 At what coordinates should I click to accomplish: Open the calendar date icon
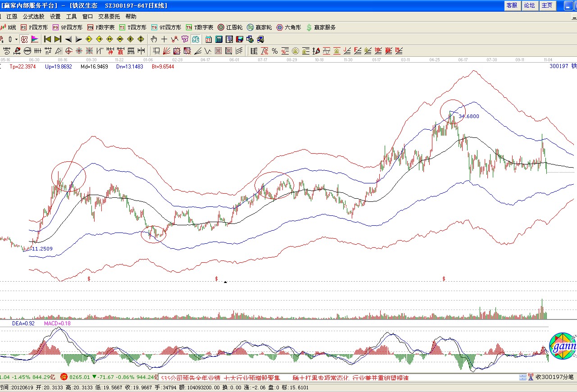point(208,39)
